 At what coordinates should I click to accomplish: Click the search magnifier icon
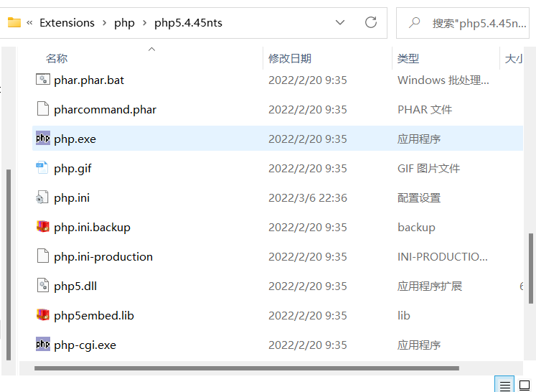[414, 23]
